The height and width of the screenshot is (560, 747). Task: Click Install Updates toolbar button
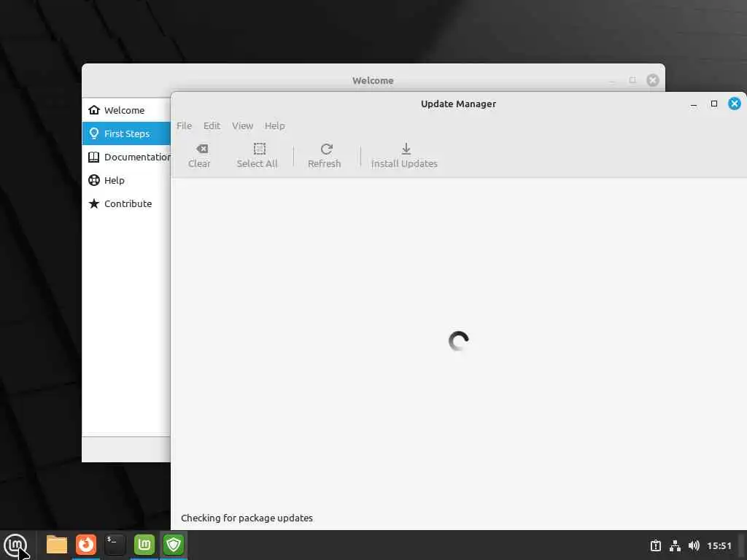click(x=404, y=156)
